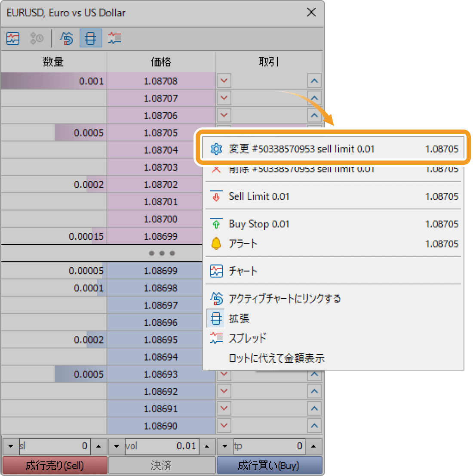Click buy up-arrow at price 1.08706
This screenshot has height=476, width=473.
[314, 115]
